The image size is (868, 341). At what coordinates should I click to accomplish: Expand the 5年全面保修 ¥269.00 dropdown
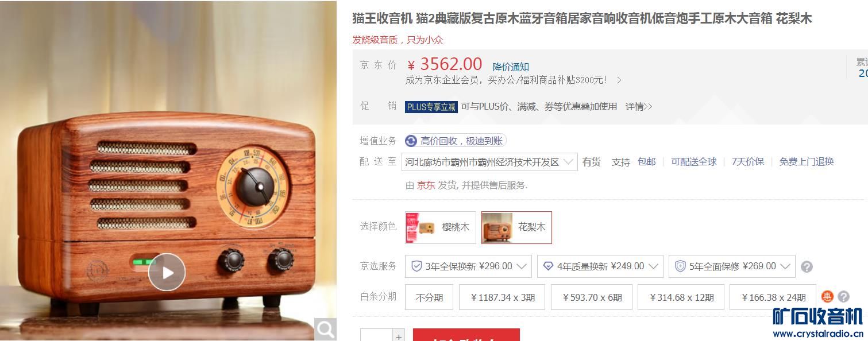pyautogui.click(x=732, y=266)
